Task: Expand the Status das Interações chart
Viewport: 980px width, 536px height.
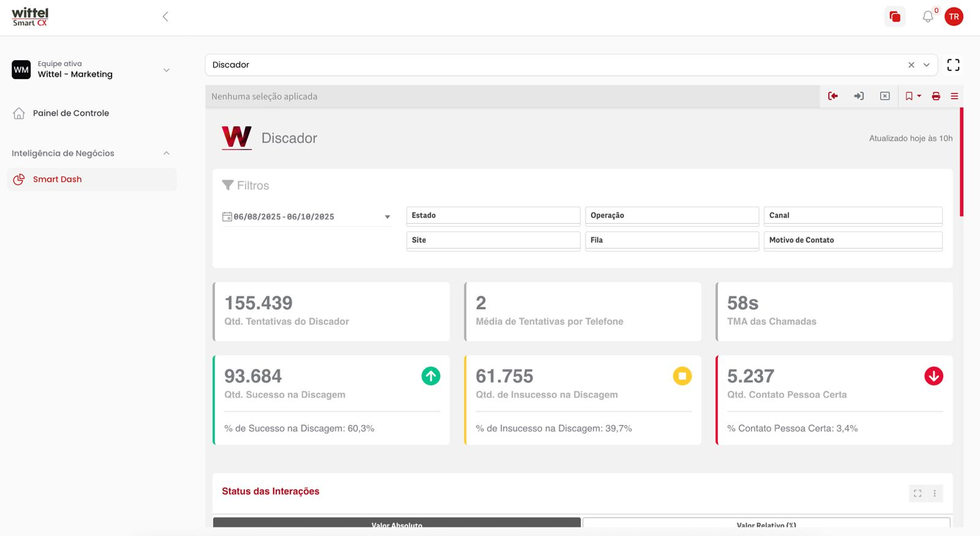Action: (x=918, y=493)
